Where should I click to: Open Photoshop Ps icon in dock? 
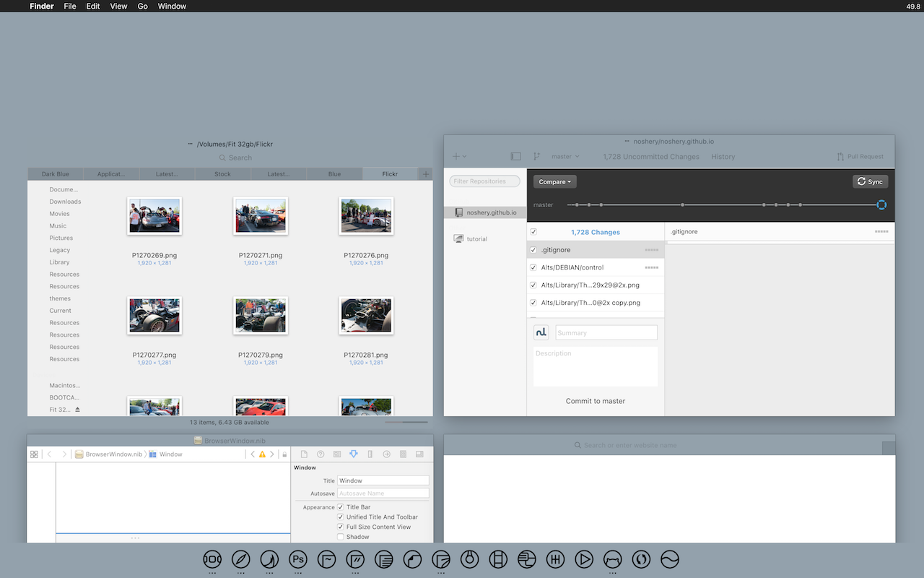(298, 559)
